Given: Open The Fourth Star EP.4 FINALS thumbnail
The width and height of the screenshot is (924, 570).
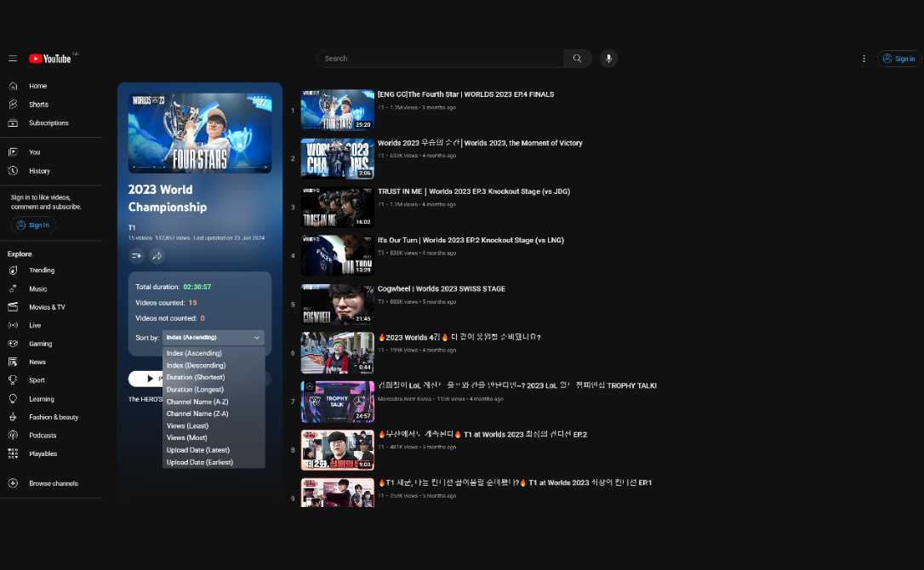Looking at the screenshot, I should (338, 110).
